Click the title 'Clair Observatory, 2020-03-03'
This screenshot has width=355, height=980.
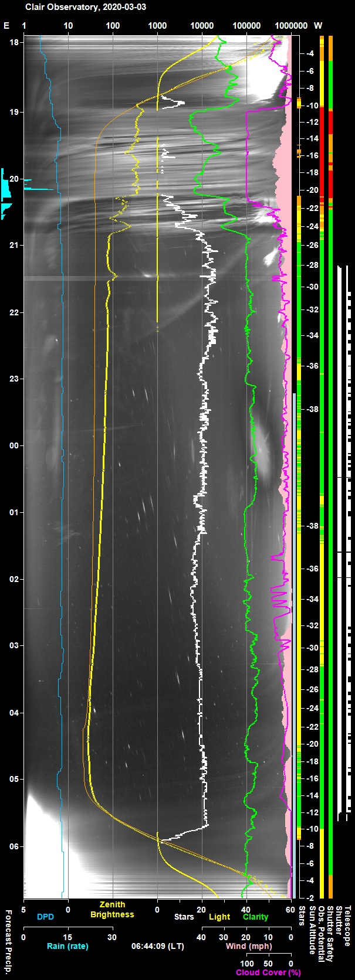(86, 7)
